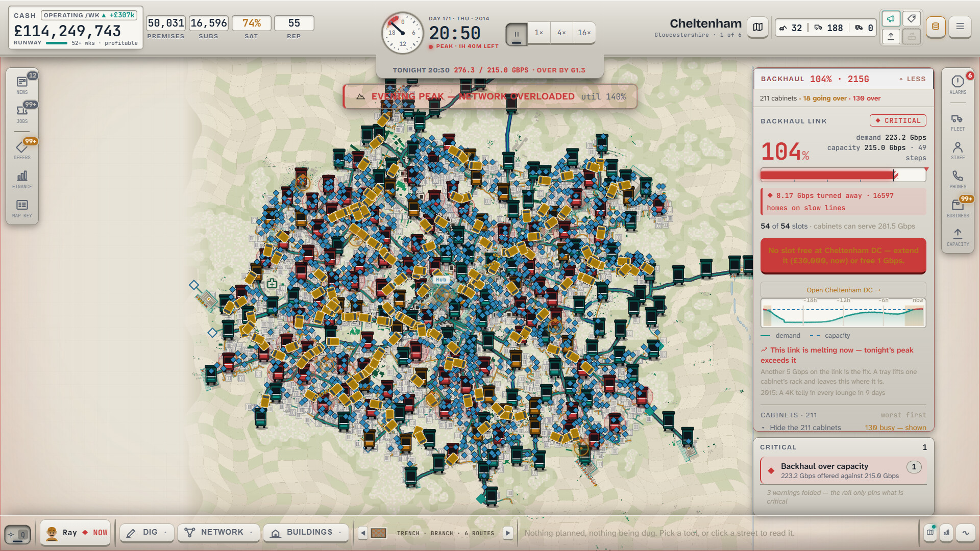Click the digger count 32 fleet indicator
The height and width of the screenshot is (551, 980).
[791, 28]
